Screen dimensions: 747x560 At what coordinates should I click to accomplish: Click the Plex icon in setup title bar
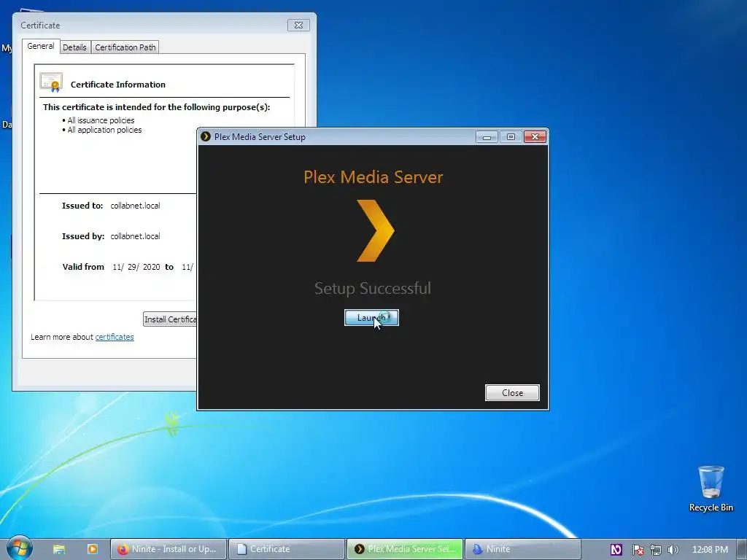click(x=206, y=136)
